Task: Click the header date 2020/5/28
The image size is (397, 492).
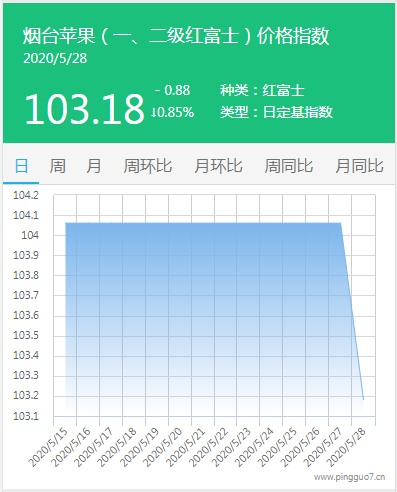Action: click(x=55, y=58)
